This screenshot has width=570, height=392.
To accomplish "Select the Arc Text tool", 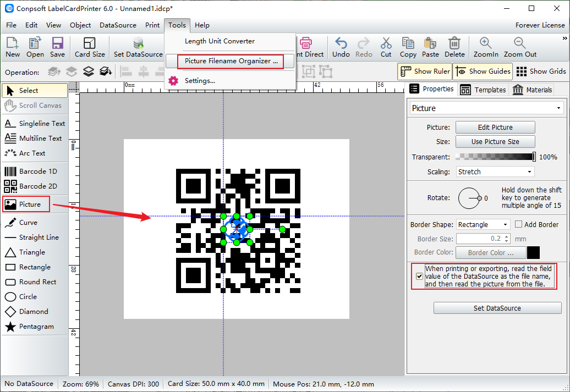I will [x=35, y=153].
